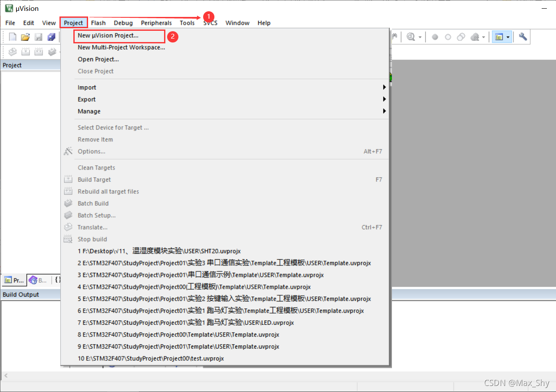556x392 pixels.
Task: Switch to the Books (B...) panel tab
Action: [x=38, y=280]
